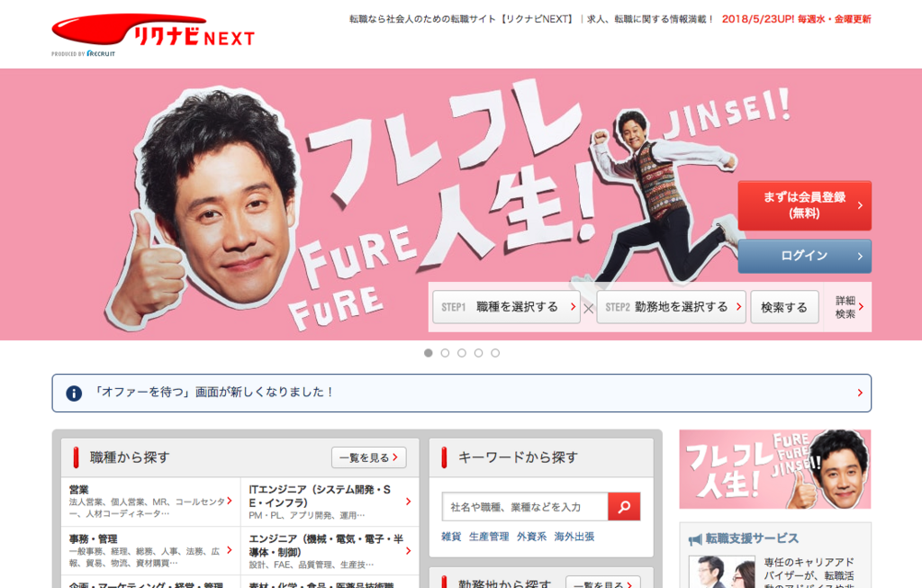Open 詳細検索 advanced search

848,307
